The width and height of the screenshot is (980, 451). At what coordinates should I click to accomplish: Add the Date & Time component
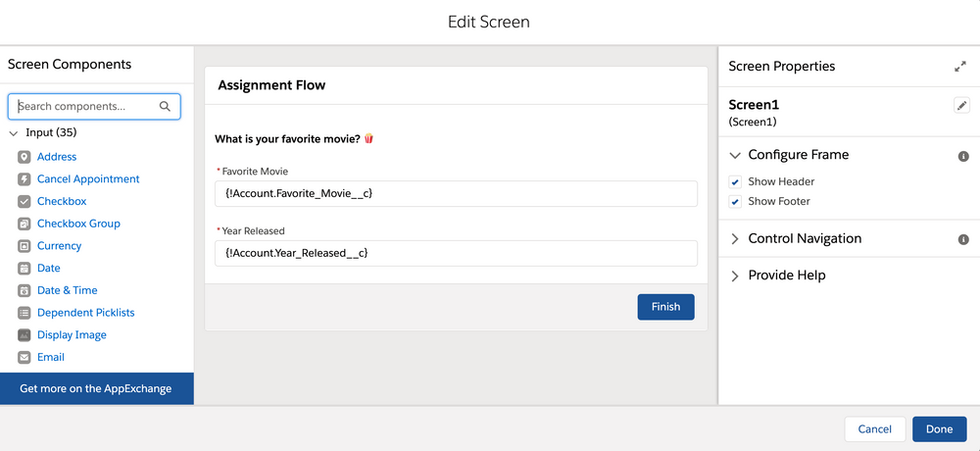[x=68, y=290]
